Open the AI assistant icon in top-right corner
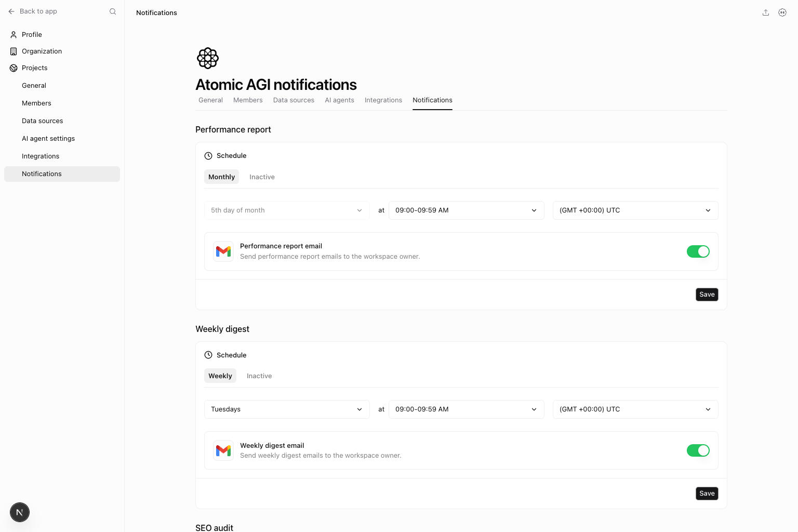The width and height of the screenshot is (798, 532). click(x=782, y=12)
